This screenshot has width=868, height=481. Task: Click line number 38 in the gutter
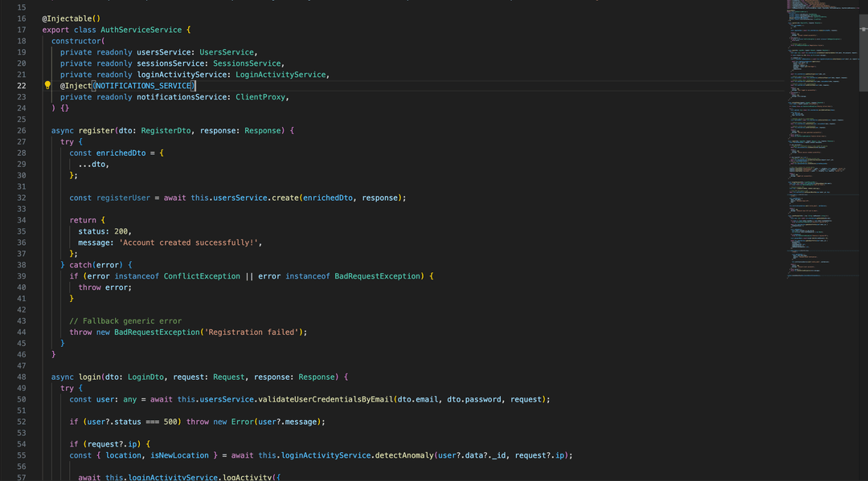pyautogui.click(x=21, y=265)
